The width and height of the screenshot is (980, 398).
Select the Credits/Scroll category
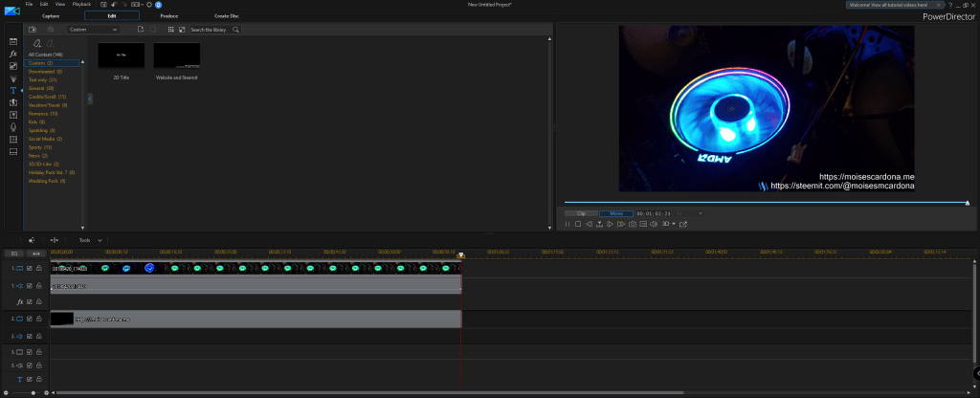click(48, 97)
